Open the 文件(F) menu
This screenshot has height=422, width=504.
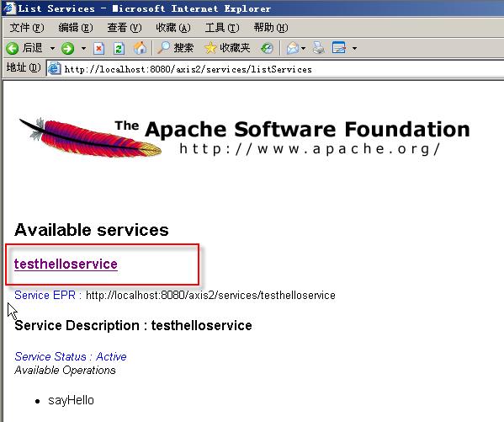point(27,28)
